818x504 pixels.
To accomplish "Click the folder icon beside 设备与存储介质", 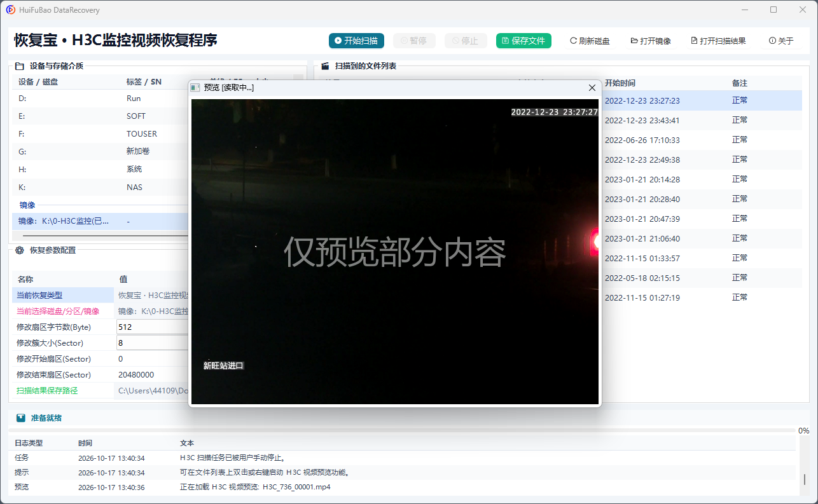I will 19,65.
